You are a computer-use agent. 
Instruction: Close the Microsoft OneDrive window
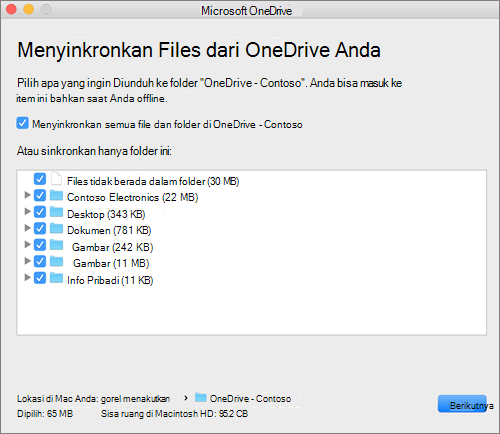click(x=11, y=9)
